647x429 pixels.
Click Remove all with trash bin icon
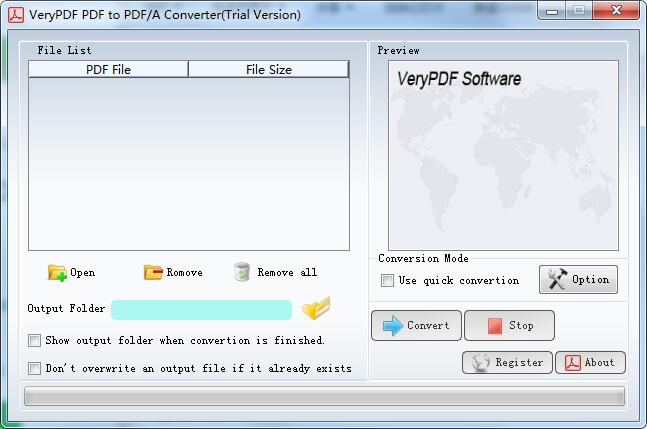[x=275, y=272]
